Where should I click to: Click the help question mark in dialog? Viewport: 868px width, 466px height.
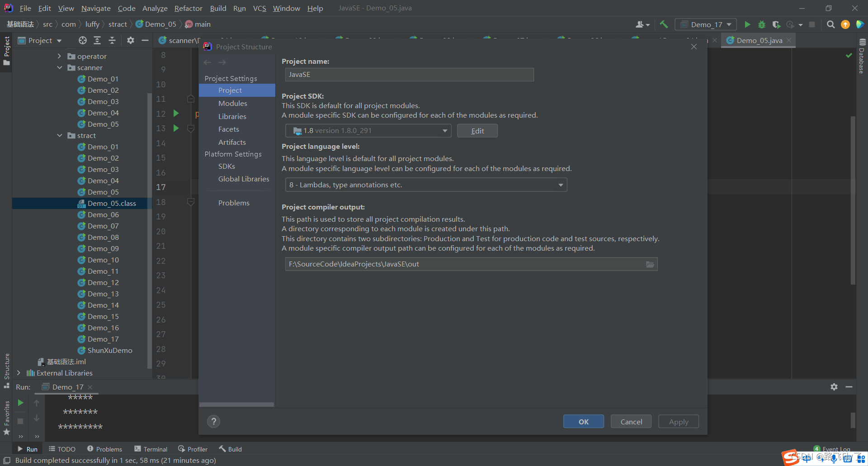point(213,422)
